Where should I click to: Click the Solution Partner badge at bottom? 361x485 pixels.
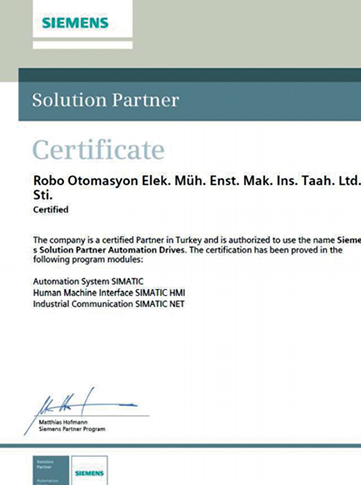point(51,470)
